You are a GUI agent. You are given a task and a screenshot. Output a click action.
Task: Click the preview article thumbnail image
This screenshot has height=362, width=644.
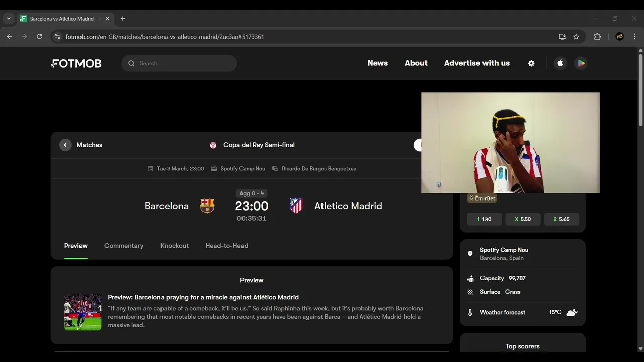83,312
